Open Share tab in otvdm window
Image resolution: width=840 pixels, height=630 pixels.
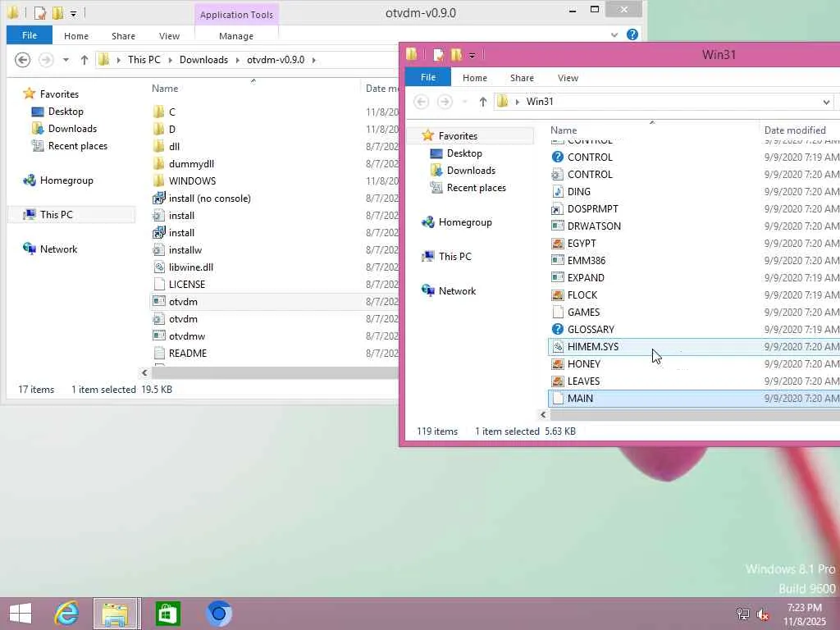click(x=123, y=36)
